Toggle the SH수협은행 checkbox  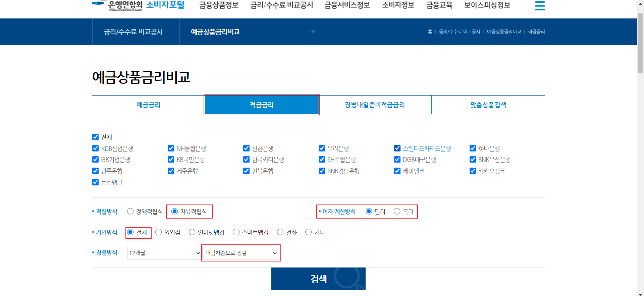pyautogui.click(x=322, y=160)
